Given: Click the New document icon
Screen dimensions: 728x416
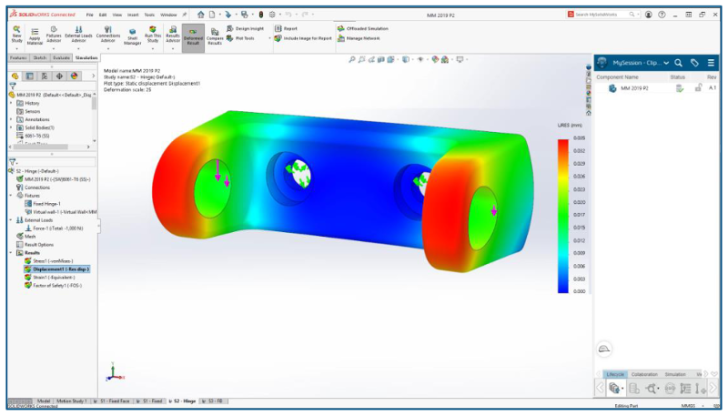Looking at the screenshot, I should click(212, 15).
